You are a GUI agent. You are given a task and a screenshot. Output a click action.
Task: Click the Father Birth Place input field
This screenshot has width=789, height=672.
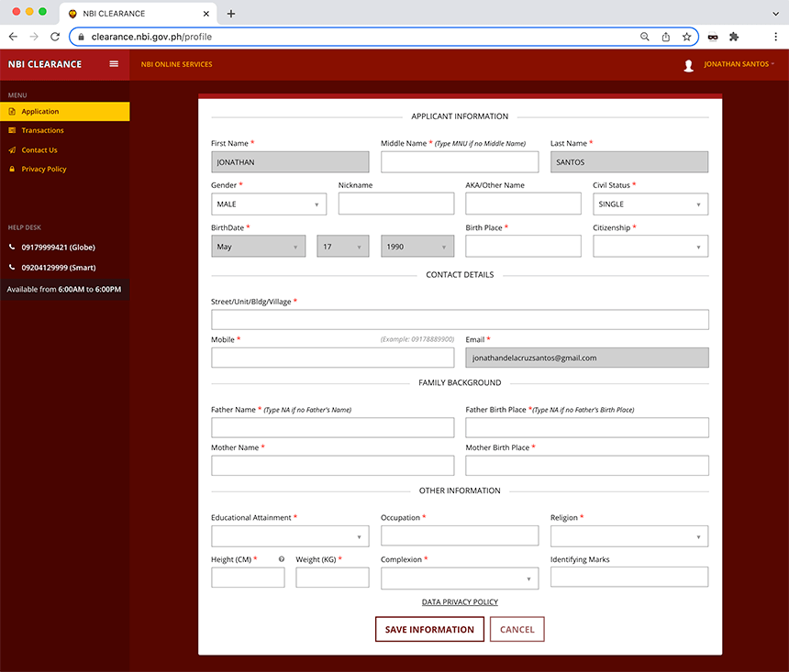pyautogui.click(x=587, y=427)
